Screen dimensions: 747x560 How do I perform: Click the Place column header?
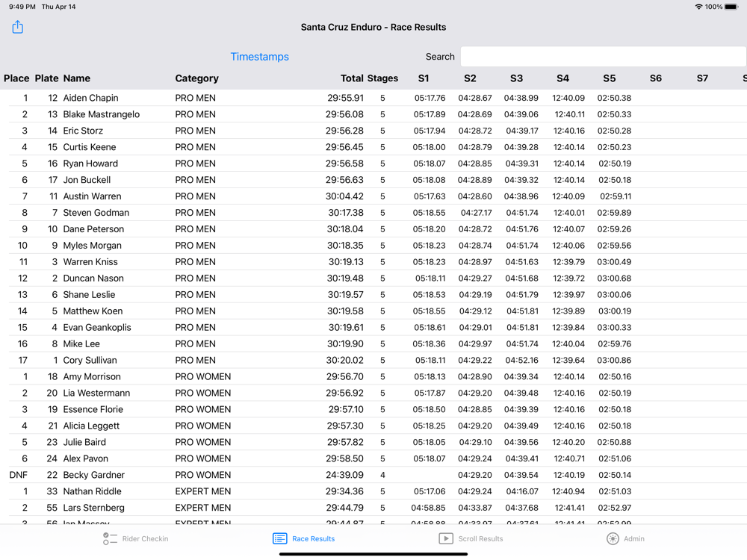(16, 78)
